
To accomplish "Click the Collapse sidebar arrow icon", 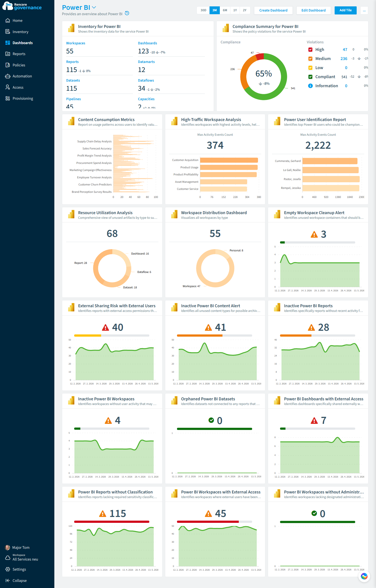I will click(x=8, y=580).
